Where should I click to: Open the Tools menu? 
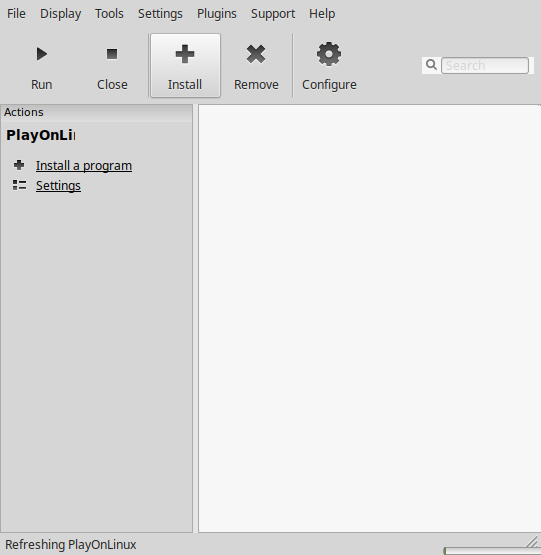109,13
